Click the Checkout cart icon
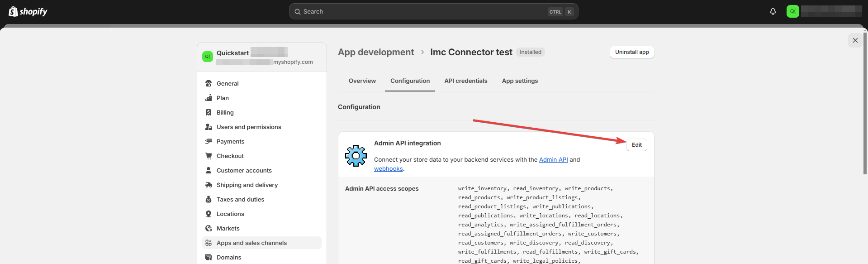The image size is (868, 264). (209, 156)
